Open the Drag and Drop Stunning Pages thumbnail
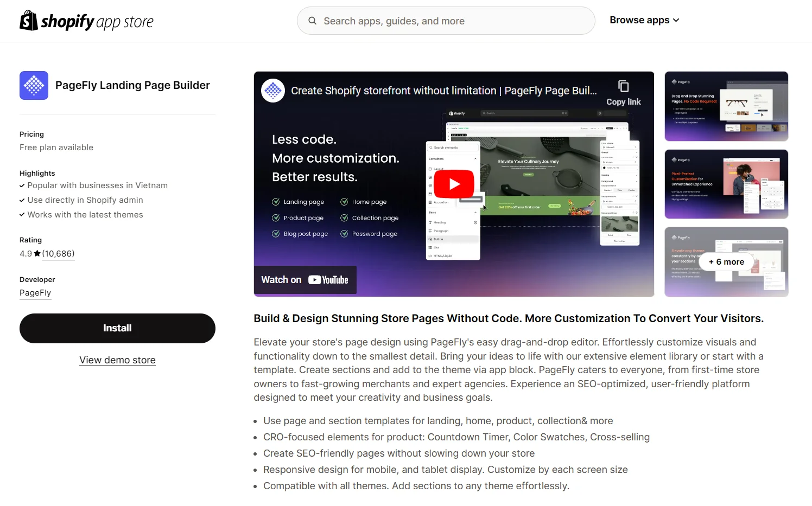This screenshot has height=506, width=812. 726,106
